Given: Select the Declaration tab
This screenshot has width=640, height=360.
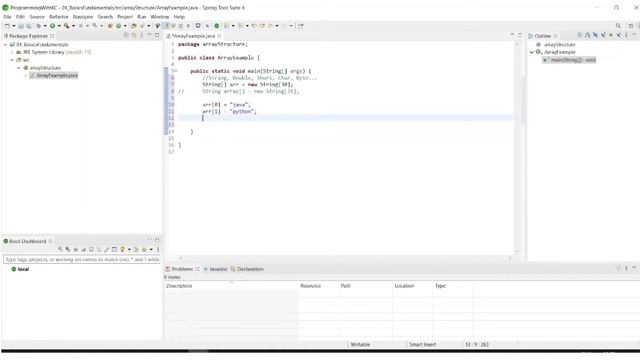Looking at the screenshot, I should tap(247, 269).
